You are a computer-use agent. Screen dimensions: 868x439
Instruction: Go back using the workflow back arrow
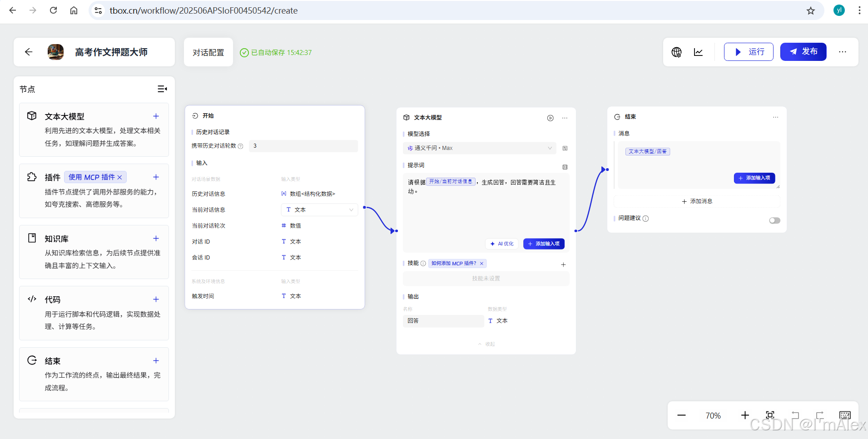pos(29,52)
